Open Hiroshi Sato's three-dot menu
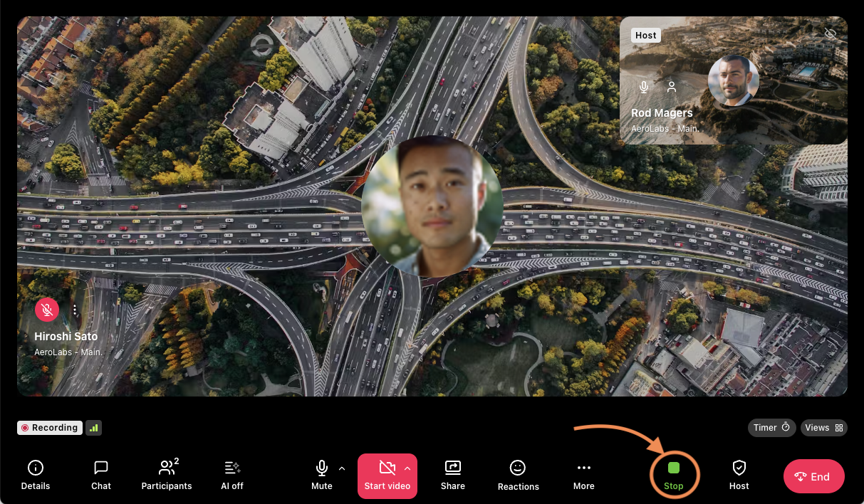The width and height of the screenshot is (864, 504). pos(75,310)
